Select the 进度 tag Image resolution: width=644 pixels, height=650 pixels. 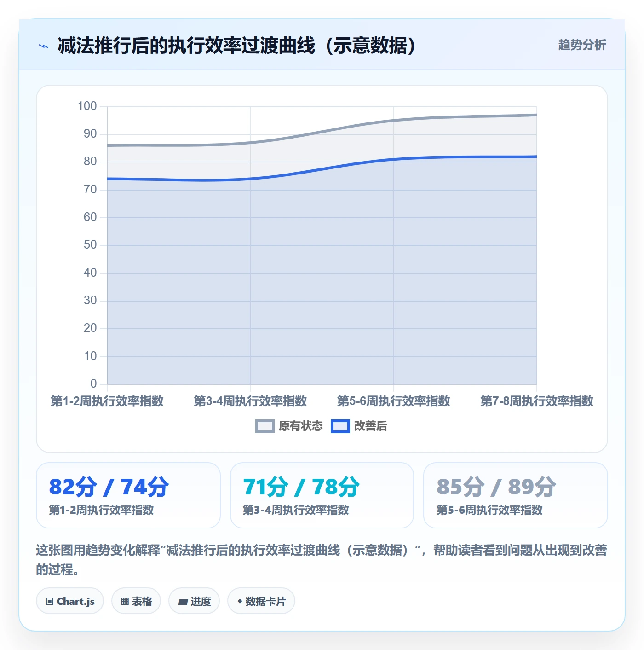(194, 601)
